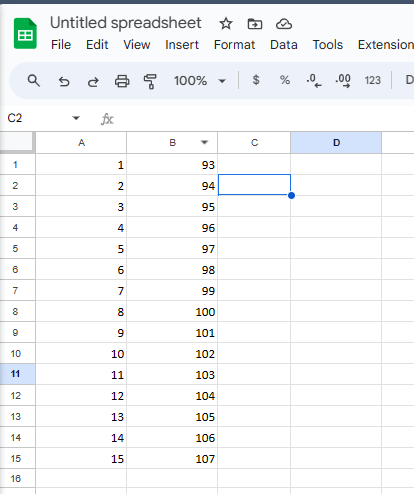The width and height of the screenshot is (414, 494).
Task: Apply percent format
Action: [x=285, y=80]
